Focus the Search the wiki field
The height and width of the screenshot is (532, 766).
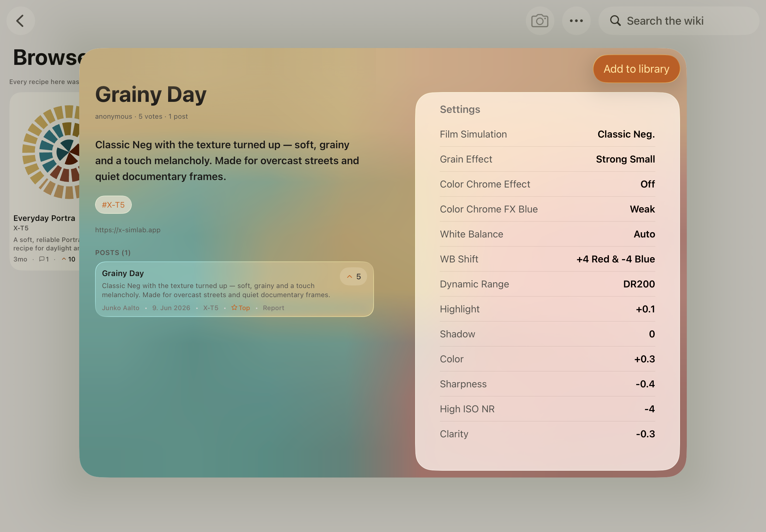coord(679,21)
